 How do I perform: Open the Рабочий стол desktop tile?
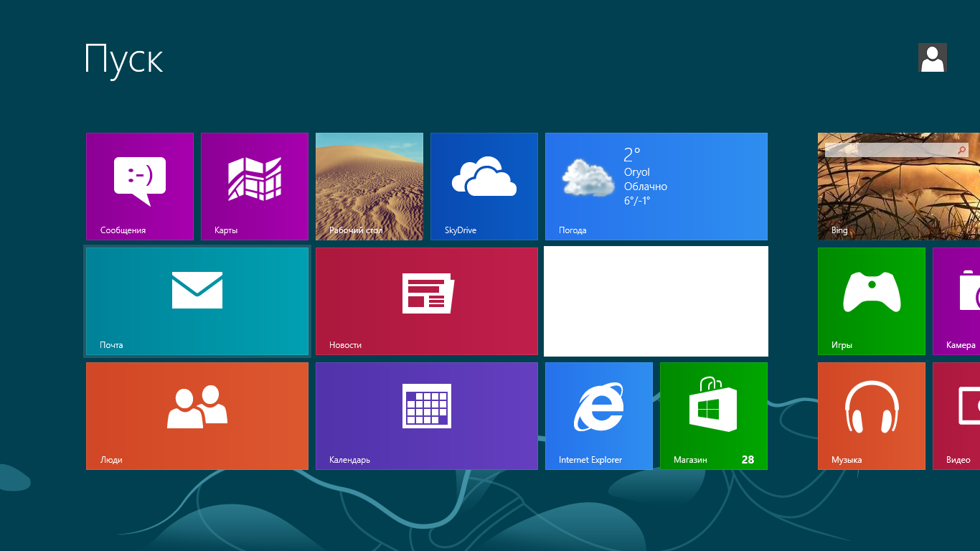(x=369, y=187)
